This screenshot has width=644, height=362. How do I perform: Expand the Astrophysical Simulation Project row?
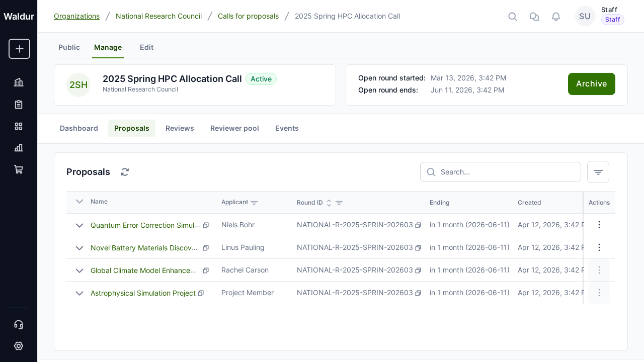[79, 293]
